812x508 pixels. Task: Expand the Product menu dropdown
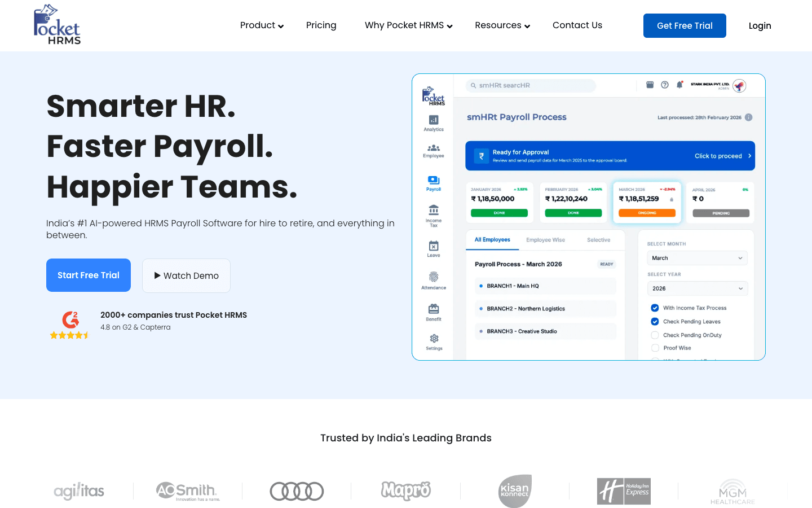pos(262,25)
